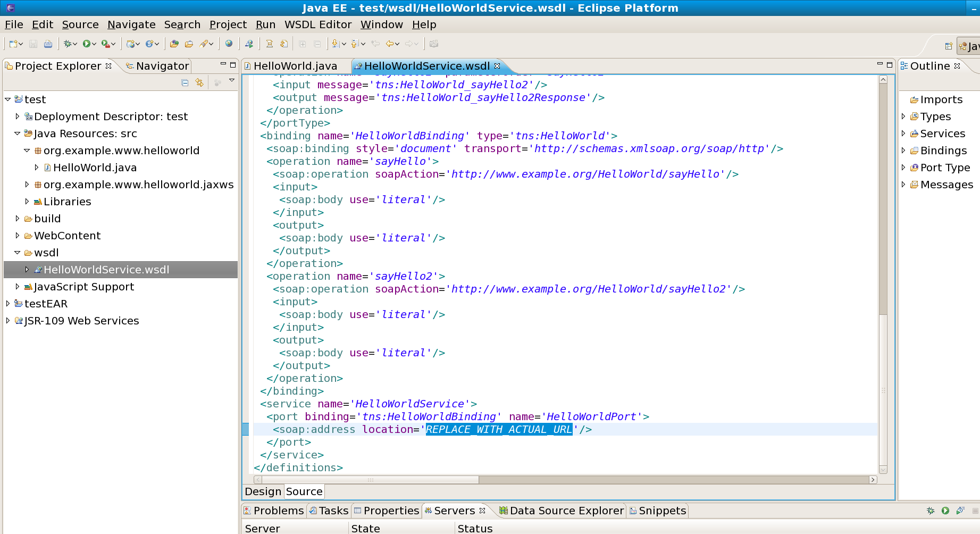Toggle Link with Editor in Project Explorer
The width and height of the screenshot is (980, 534).
(x=199, y=83)
